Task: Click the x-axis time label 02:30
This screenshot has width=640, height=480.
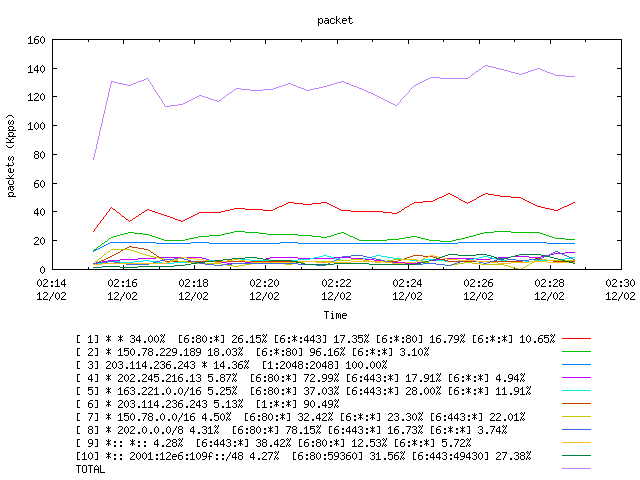Action: (x=620, y=283)
